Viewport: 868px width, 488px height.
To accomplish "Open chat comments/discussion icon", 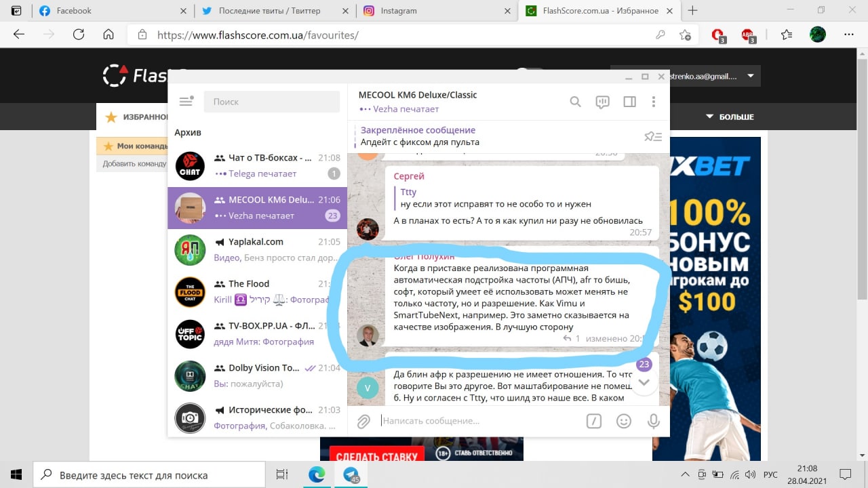I will coord(602,102).
